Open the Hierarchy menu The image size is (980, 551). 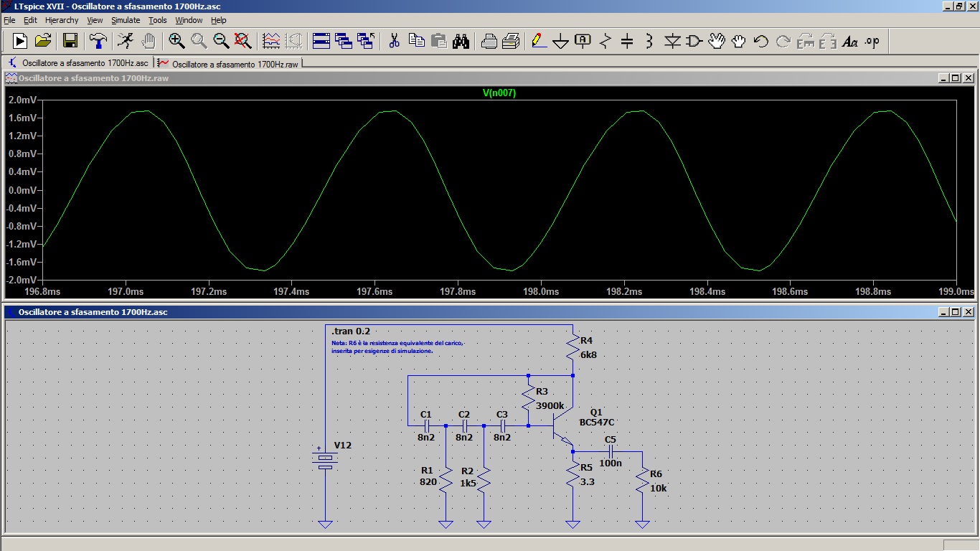(x=62, y=20)
